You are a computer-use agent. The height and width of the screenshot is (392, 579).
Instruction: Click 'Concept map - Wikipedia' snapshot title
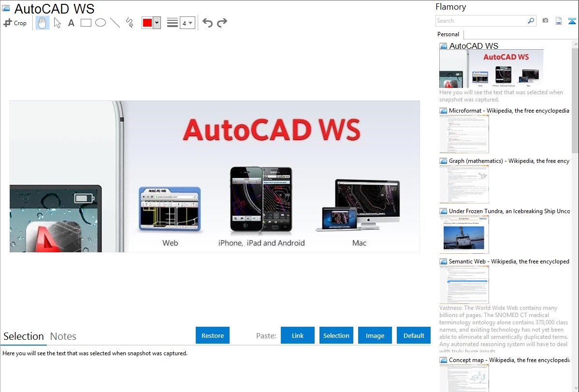pyautogui.click(x=509, y=360)
